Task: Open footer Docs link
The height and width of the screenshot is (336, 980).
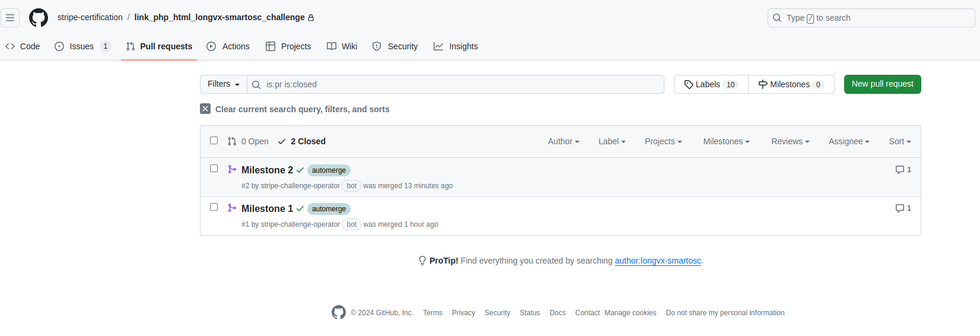Action: click(x=558, y=313)
